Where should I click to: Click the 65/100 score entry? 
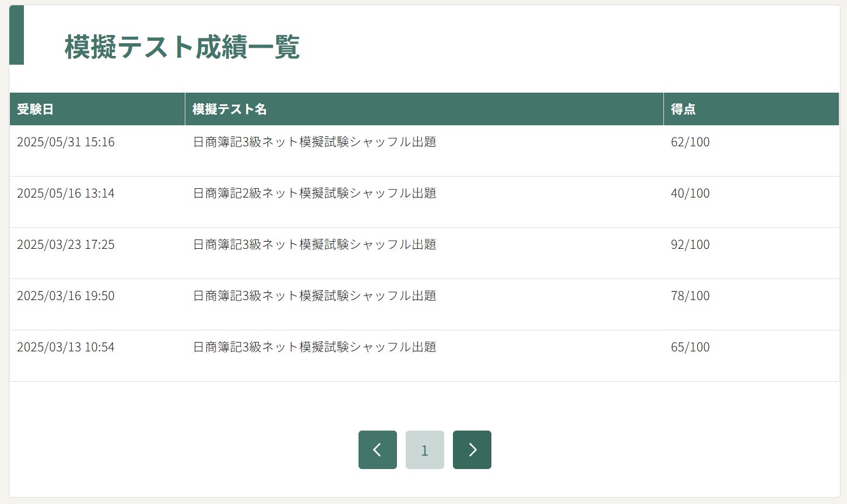(690, 347)
